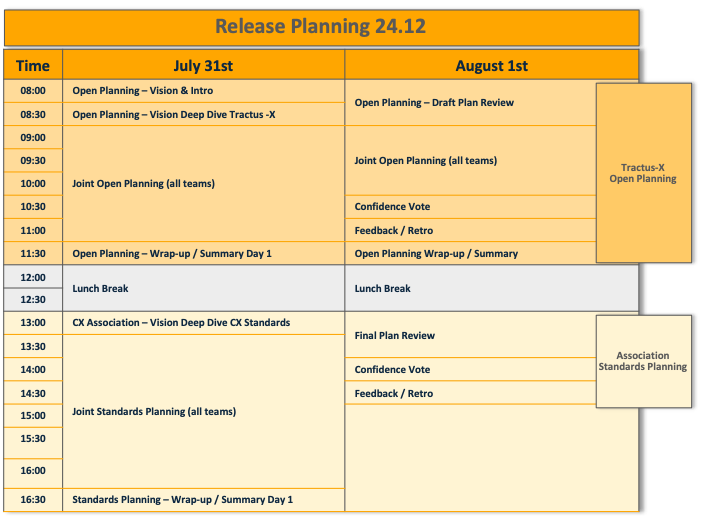Click the 10:30 time cell
This screenshot has width=701, height=518.
[33, 207]
